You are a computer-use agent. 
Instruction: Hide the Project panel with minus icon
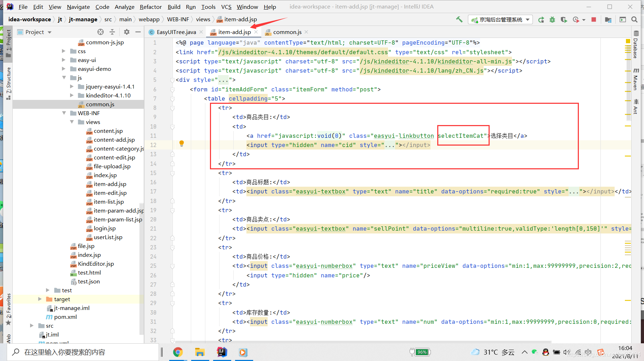click(x=138, y=32)
